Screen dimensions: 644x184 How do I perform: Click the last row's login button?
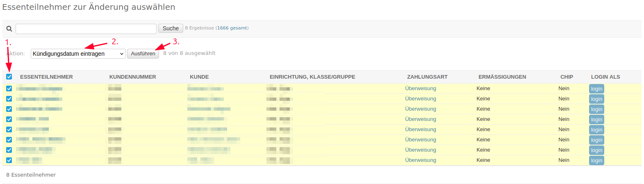[x=596, y=161]
